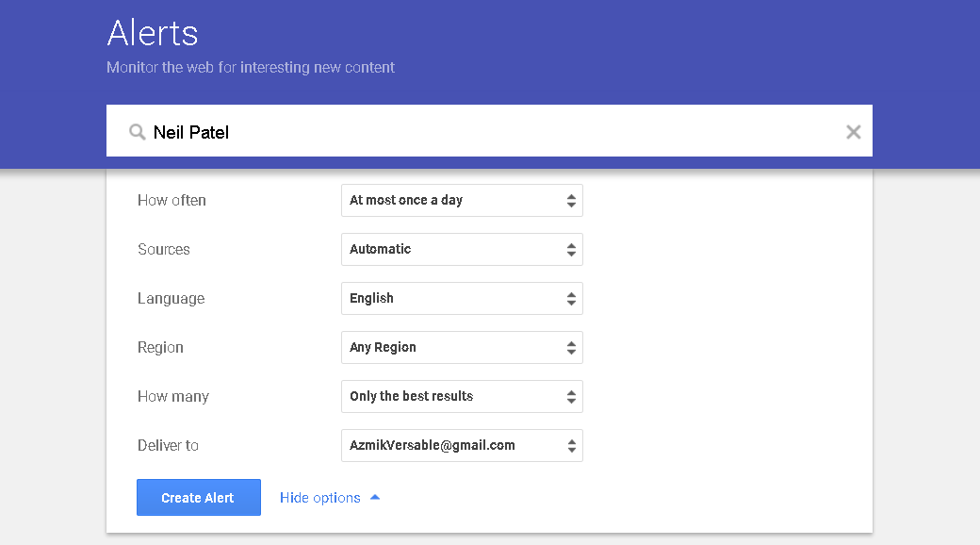Open "Only the best results" dropdown
The height and width of the screenshot is (545, 980).
pos(462,396)
